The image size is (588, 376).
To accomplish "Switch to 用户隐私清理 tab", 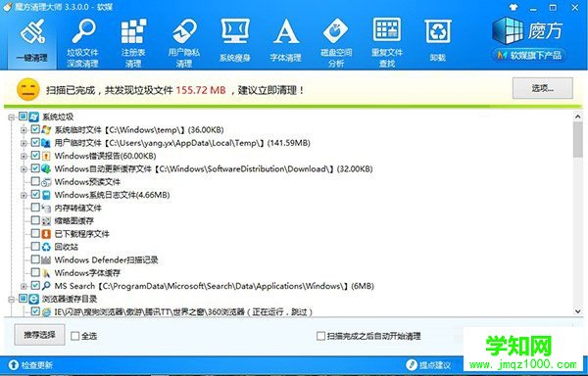I will 184,42.
